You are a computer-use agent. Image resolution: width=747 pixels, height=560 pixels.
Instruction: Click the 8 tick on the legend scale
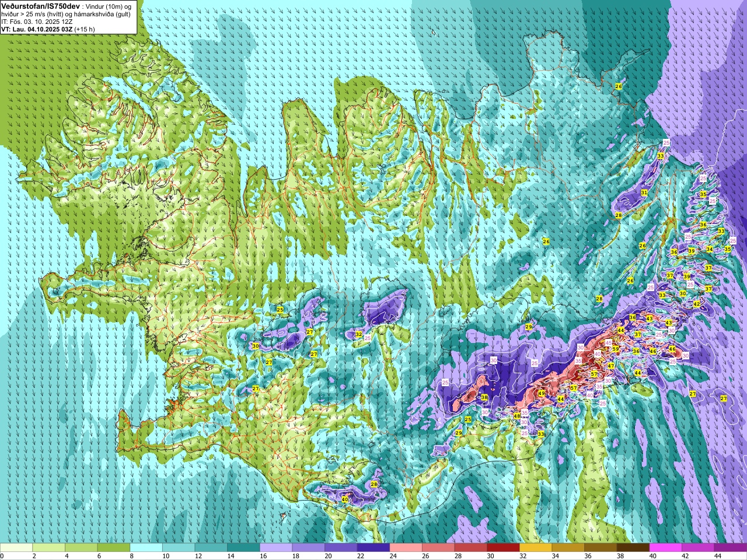coord(131,556)
